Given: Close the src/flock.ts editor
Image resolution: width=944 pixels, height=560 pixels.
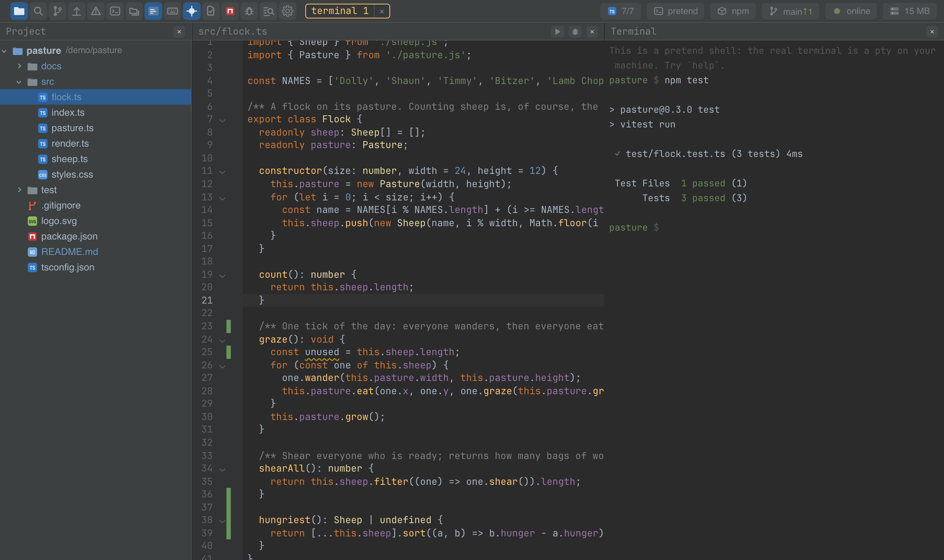Looking at the screenshot, I should (x=592, y=32).
